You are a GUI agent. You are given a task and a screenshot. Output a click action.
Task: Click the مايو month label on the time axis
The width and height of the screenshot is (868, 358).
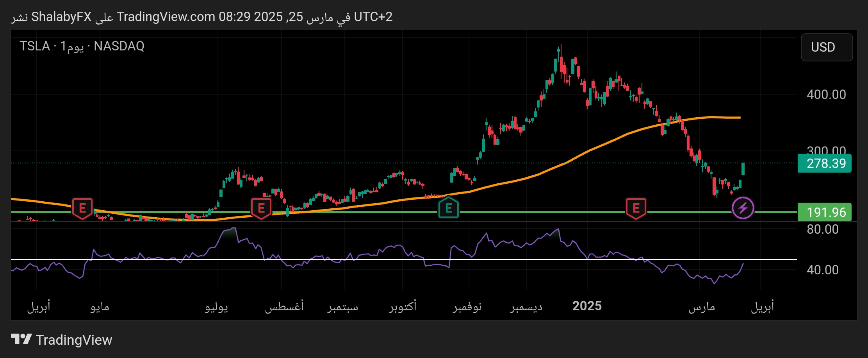click(x=100, y=307)
